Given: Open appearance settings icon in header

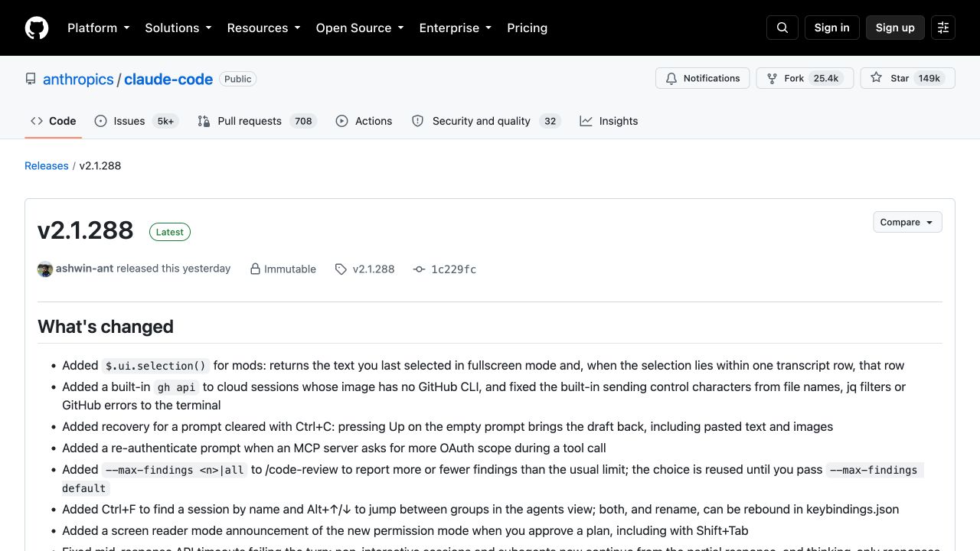Looking at the screenshot, I should [x=943, y=28].
